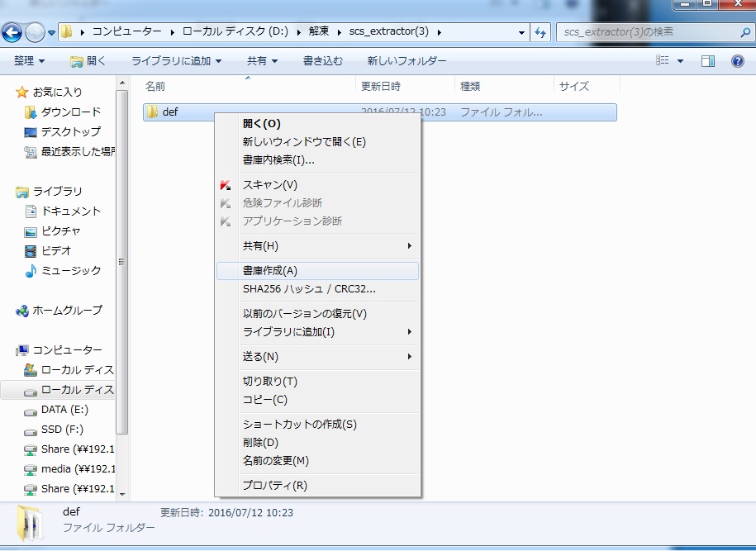This screenshot has height=551, width=756.
Task: Click sidebar scrollbar down arrow
Action: pos(122,494)
